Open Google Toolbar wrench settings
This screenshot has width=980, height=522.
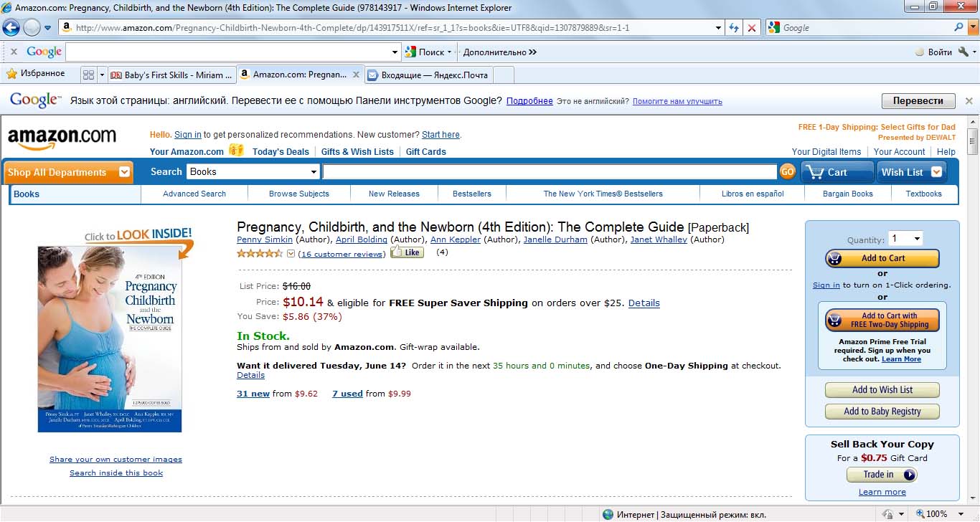pos(963,52)
